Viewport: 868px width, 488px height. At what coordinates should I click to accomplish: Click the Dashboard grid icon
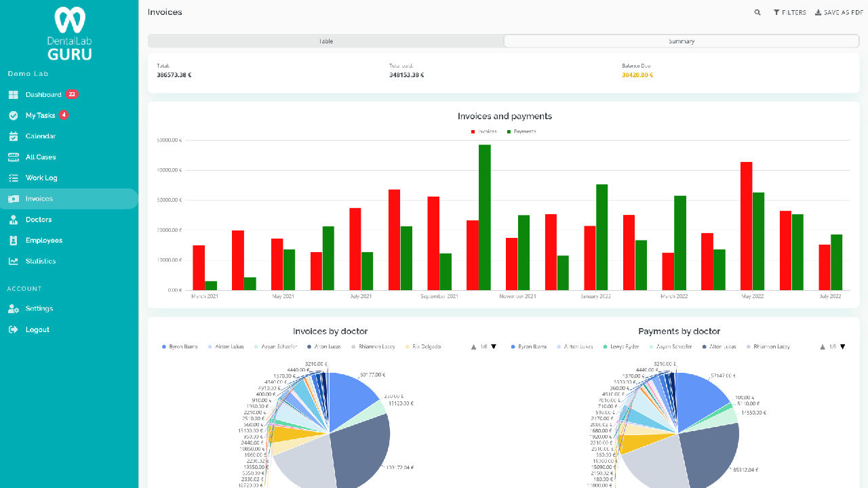(x=13, y=95)
